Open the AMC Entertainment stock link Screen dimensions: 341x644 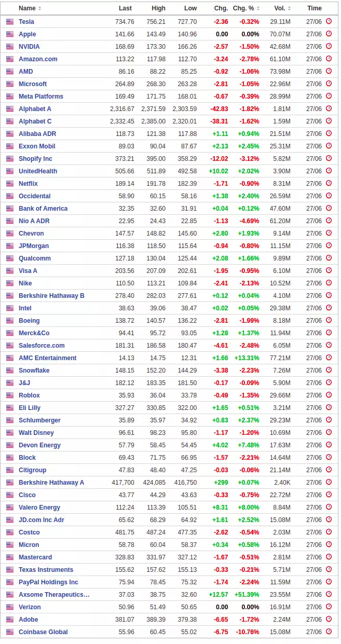tap(47, 358)
